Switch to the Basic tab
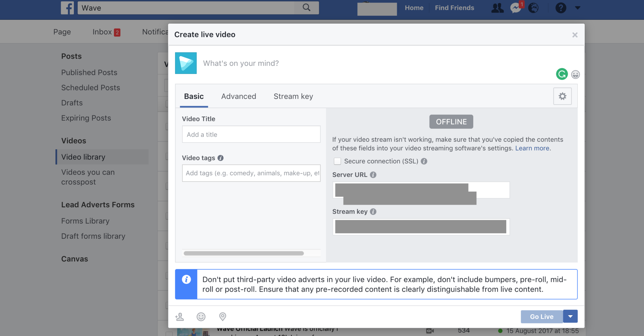 tap(194, 96)
